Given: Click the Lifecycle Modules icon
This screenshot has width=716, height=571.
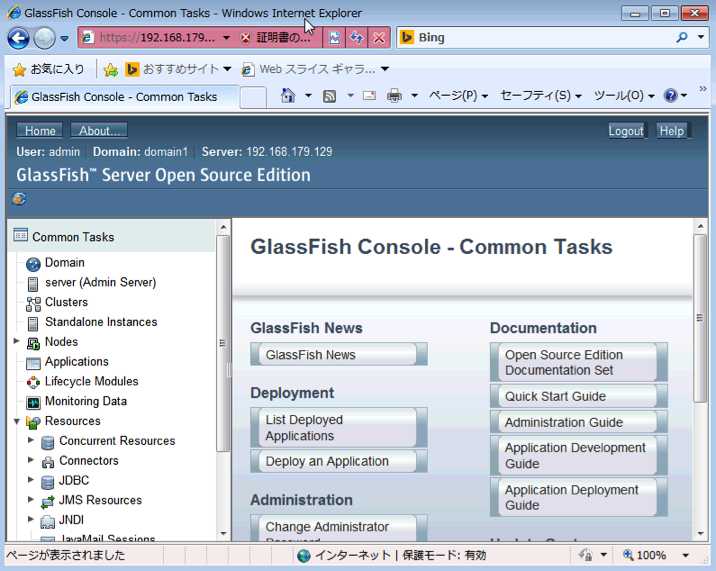Looking at the screenshot, I should click(33, 382).
